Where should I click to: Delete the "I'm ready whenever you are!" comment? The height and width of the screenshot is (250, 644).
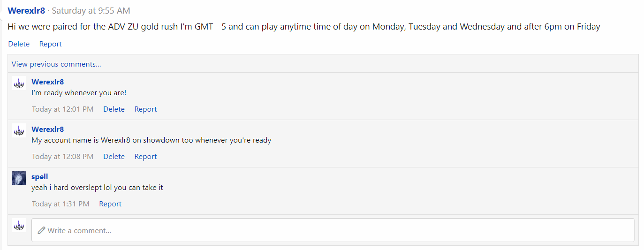pyautogui.click(x=114, y=109)
